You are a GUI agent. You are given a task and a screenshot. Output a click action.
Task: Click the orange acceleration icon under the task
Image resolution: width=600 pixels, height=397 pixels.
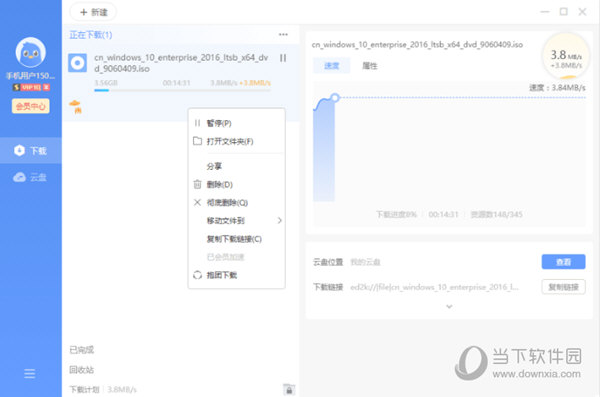[75, 106]
